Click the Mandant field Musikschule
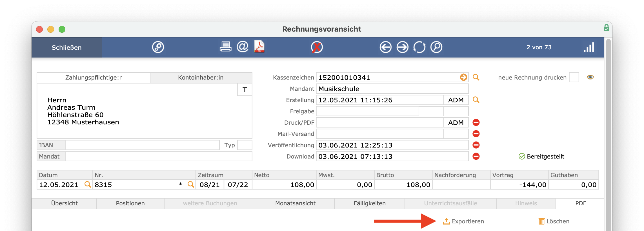This screenshot has width=644, height=231. click(x=392, y=89)
